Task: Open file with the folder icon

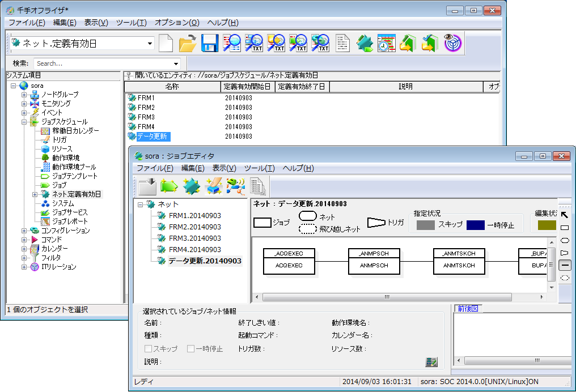Action: tap(188, 43)
